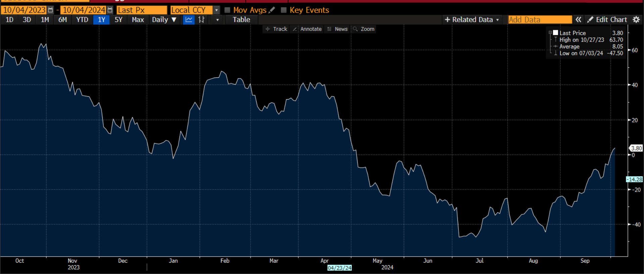Image resolution: width=644 pixels, height=274 pixels.
Task: Click the Edit Chart button
Action: 607,20
